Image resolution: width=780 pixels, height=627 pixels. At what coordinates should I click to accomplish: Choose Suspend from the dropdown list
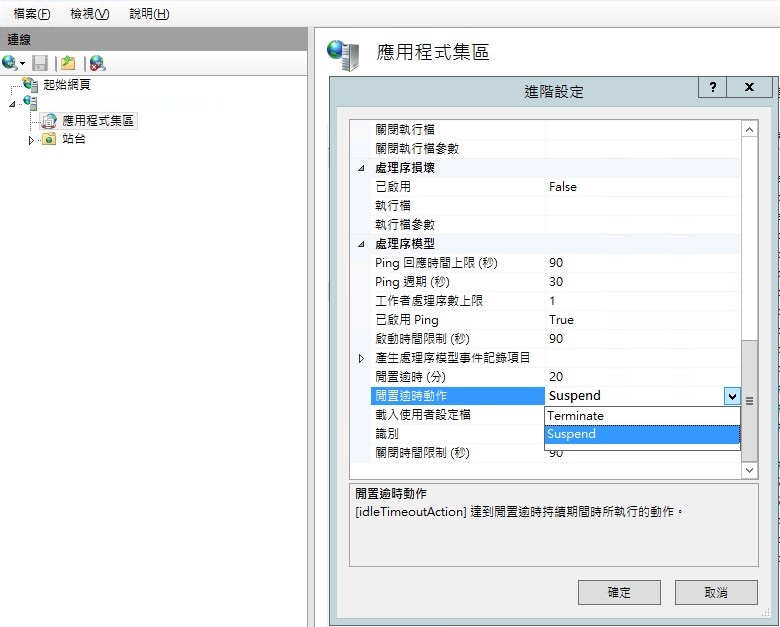[642, 434]
